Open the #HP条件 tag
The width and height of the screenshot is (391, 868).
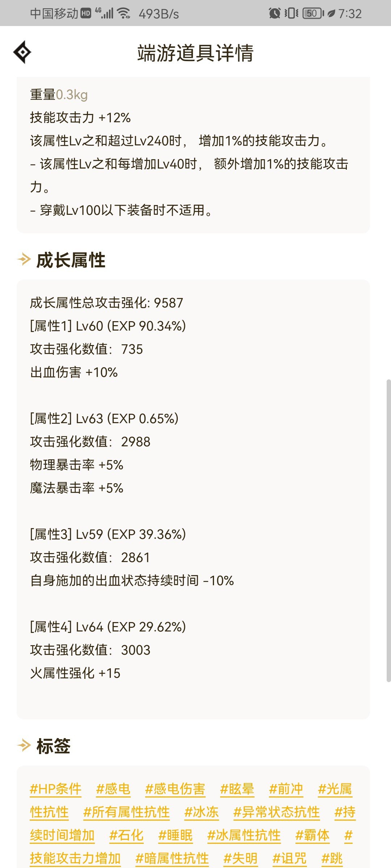click(x=56, y=789)
